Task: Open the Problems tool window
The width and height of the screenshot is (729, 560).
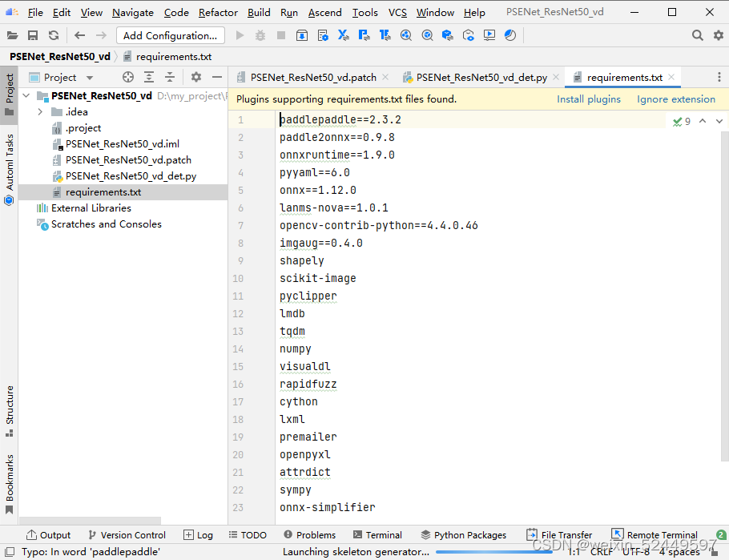Action: click(309, 534)
